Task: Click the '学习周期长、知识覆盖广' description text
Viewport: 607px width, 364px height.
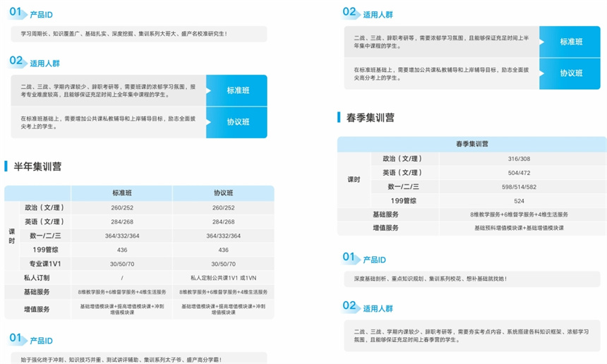Action: [x=124, y=34]
